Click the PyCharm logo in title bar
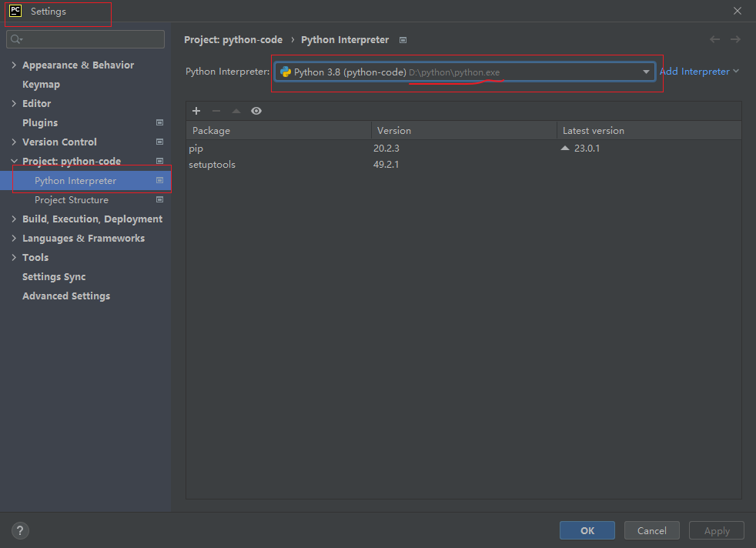756x548 pixels. point(15,11)
